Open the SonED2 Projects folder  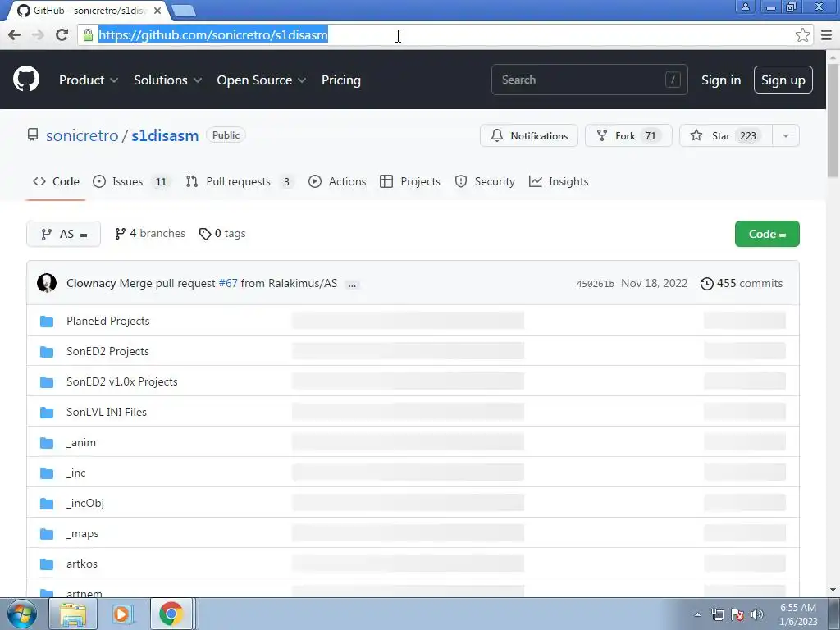tap(107, 351)
